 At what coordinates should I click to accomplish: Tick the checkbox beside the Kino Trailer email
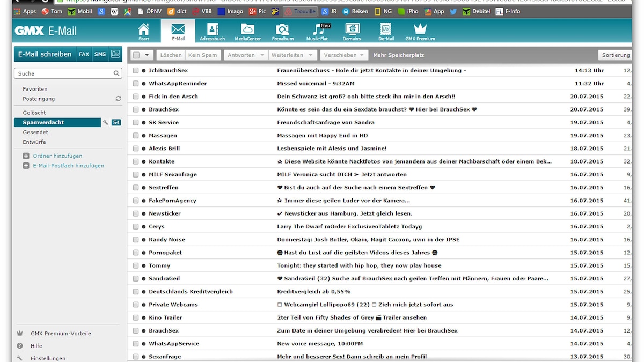point(135,317)
